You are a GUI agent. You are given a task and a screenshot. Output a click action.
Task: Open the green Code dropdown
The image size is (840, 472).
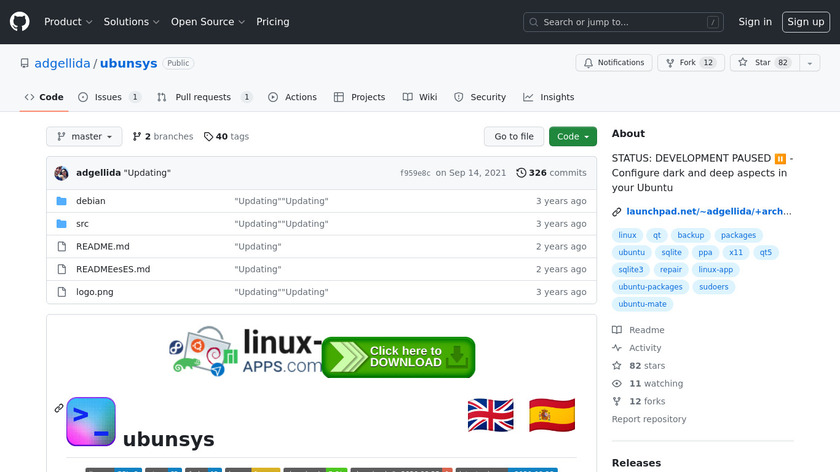[x=572, y=137]
